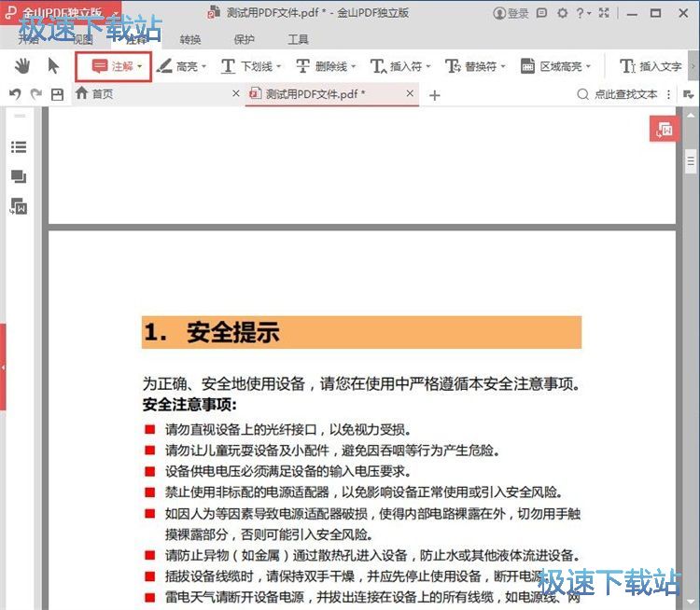Screen dimensions: 700x610
Task: Close the 测试用PDF文件.pdf tab
Action: click(410, 93)
